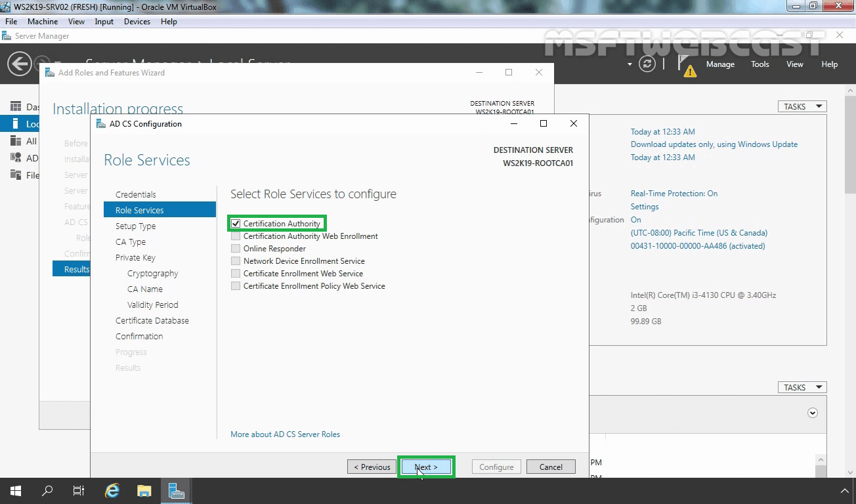Check Certificate Enrollment Web Service
Viewport: 856px width, 504px height.
[236, 274]
